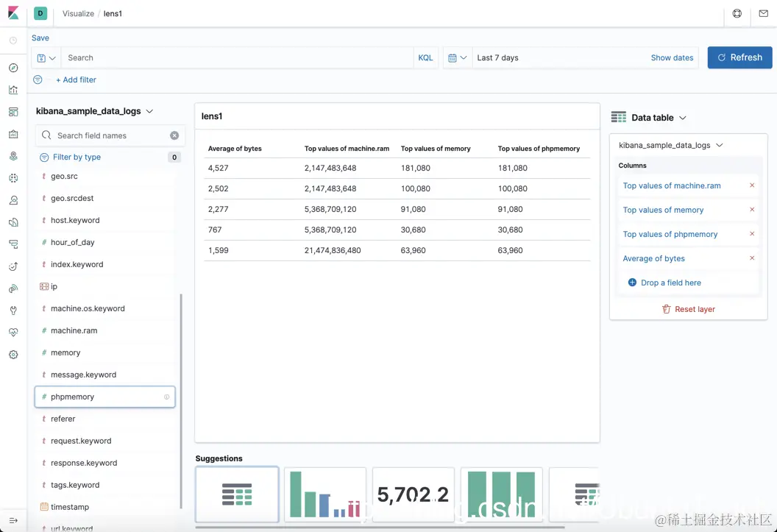Viewport: 777px width, 532px height.
Task: Open Dev Tools icon in sidebar
Action: (13, 311)
